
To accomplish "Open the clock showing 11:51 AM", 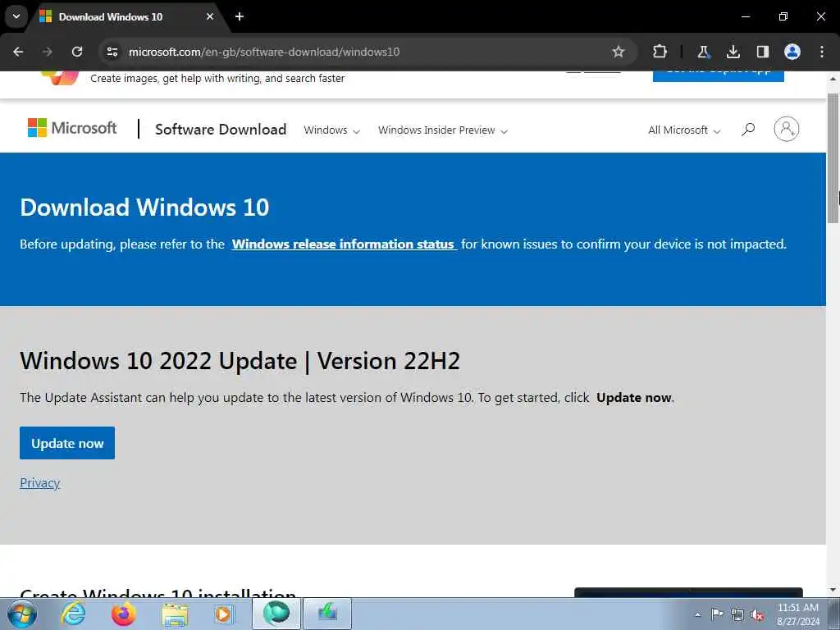I will pyautogui.click(x=797, y=614).
